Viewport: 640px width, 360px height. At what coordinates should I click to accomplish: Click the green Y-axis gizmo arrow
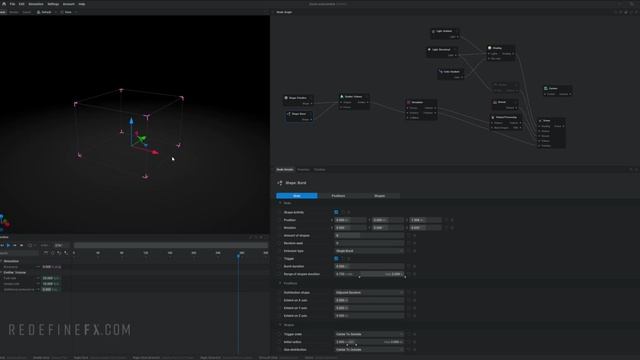(141, 139)
